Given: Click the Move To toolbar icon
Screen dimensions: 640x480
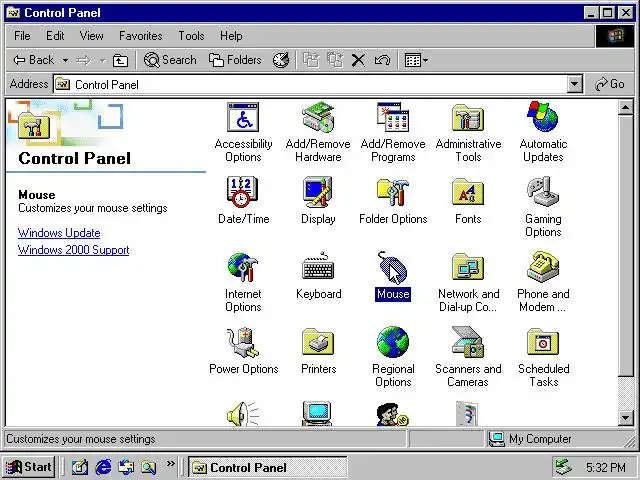Looking at the screenshot, I should pyautogui.click(x=311, y=60).
